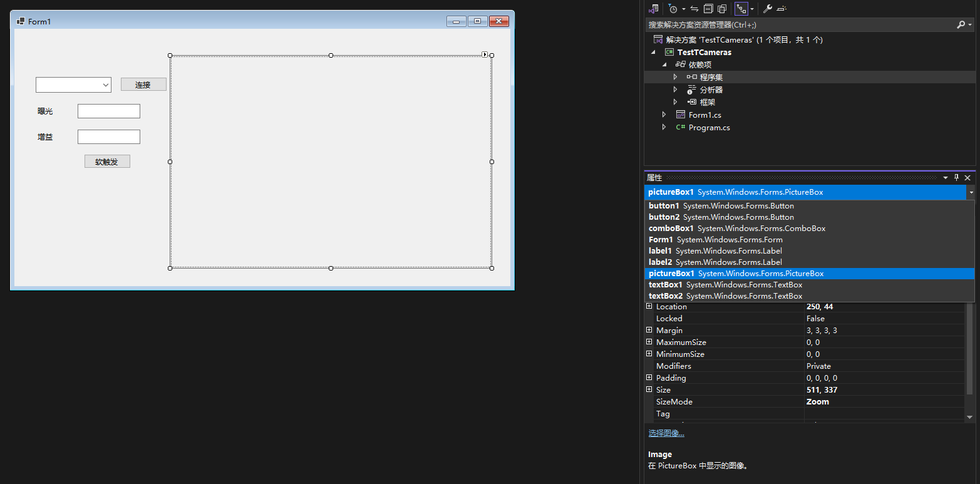This screenshot has height=484, width=980.
Task: Open the Properties panel window position menu arrow
Action: coord(946,178)
